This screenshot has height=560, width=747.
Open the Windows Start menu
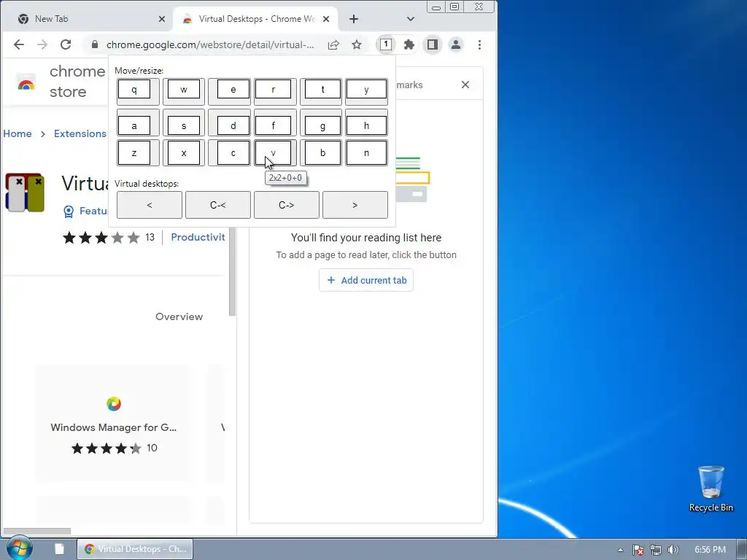20,548
